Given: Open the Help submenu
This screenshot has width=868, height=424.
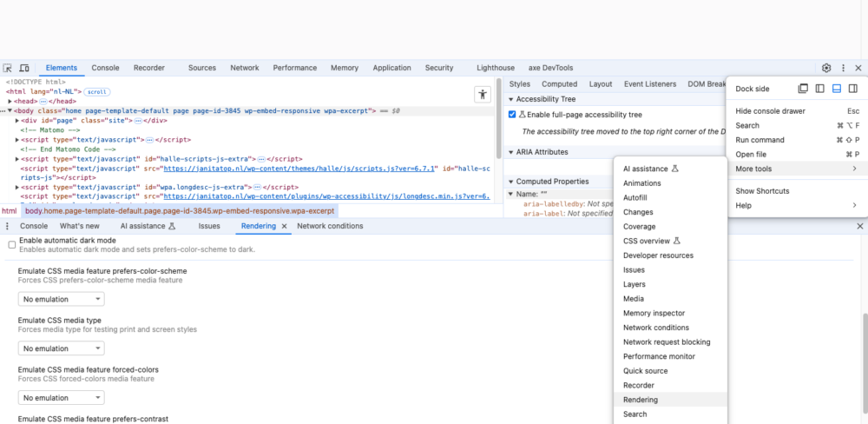Looking at the screenshot, I should pyautogui.click(x=797, y=205).
